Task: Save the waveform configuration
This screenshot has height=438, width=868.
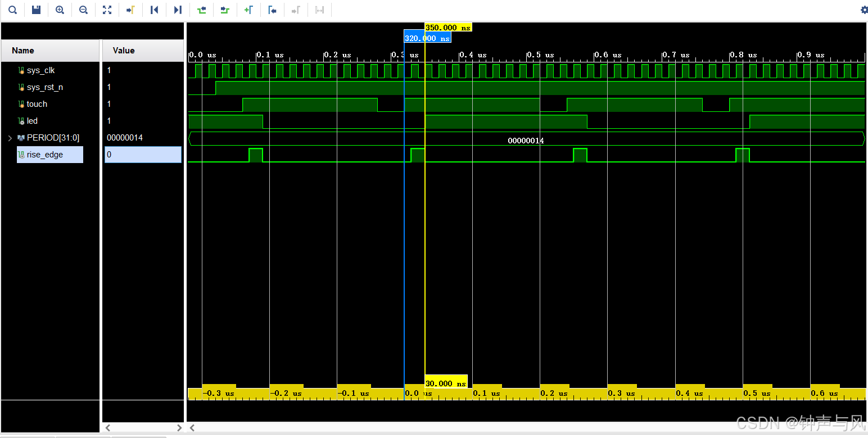Action: point(36,10)
